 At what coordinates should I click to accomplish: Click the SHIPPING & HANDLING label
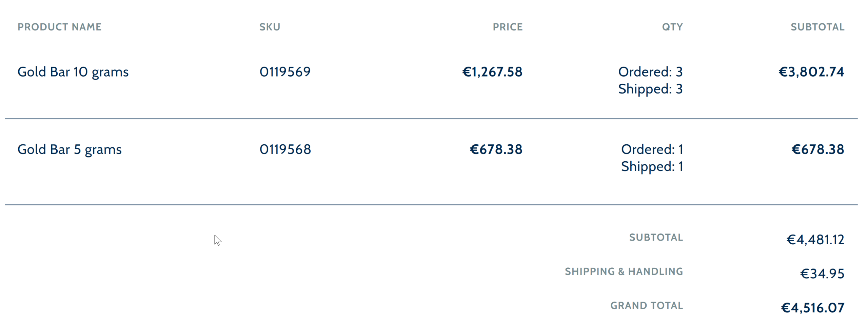[x=624, y=271]
